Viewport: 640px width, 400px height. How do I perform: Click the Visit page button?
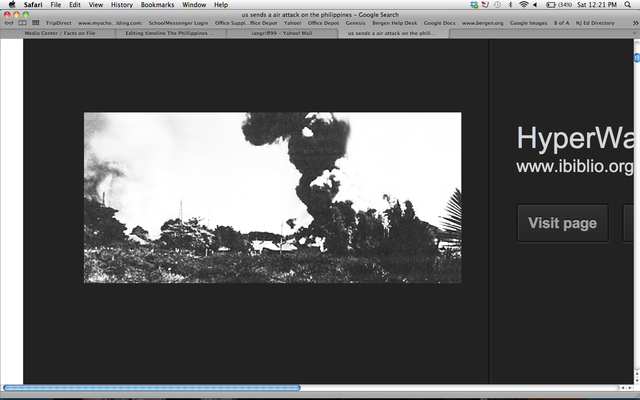(562, 223)
